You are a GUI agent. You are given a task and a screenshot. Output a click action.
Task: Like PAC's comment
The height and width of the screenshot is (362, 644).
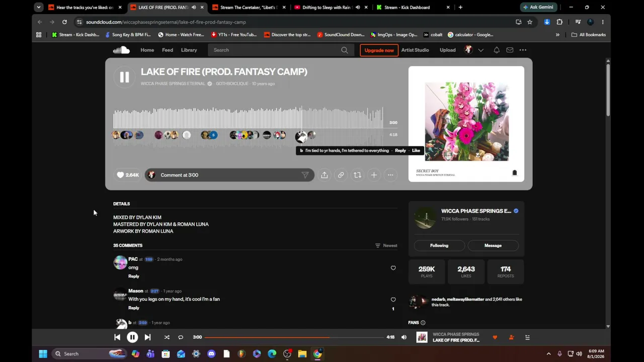[x=393, y=268]
